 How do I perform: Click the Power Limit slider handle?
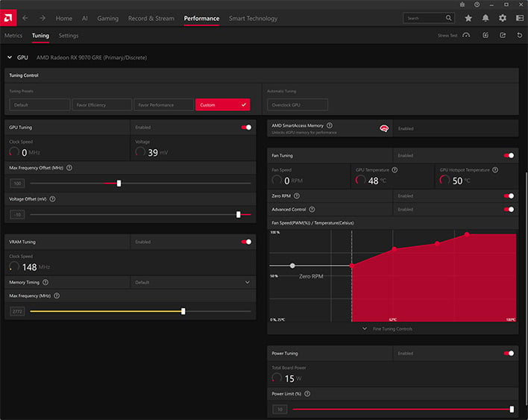512,410
